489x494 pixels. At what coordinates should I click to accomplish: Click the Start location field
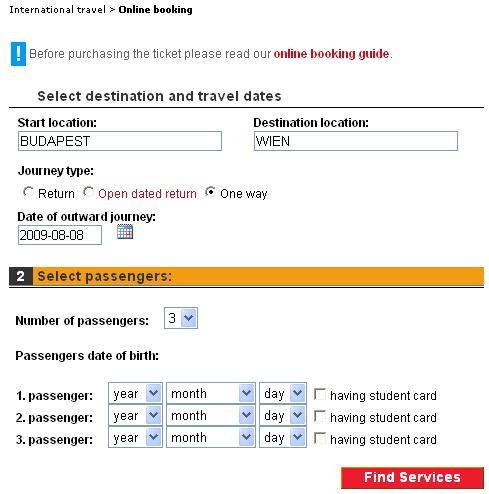click(120, 141)
